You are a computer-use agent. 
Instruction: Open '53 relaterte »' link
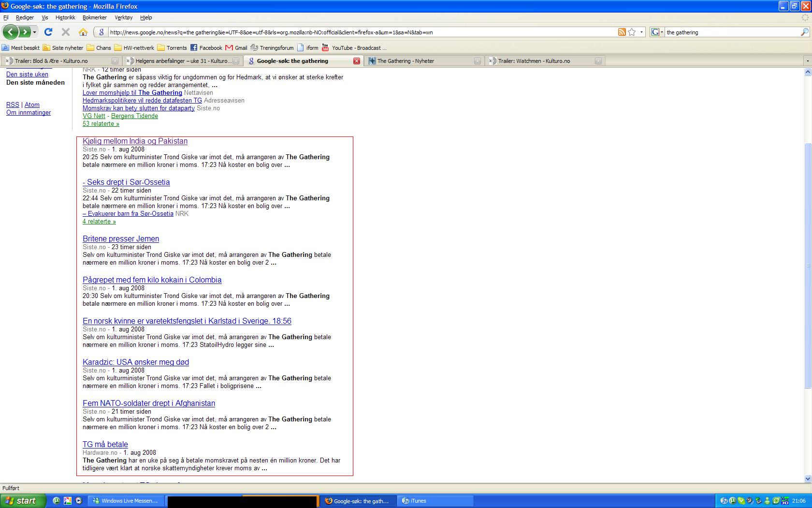101,124
